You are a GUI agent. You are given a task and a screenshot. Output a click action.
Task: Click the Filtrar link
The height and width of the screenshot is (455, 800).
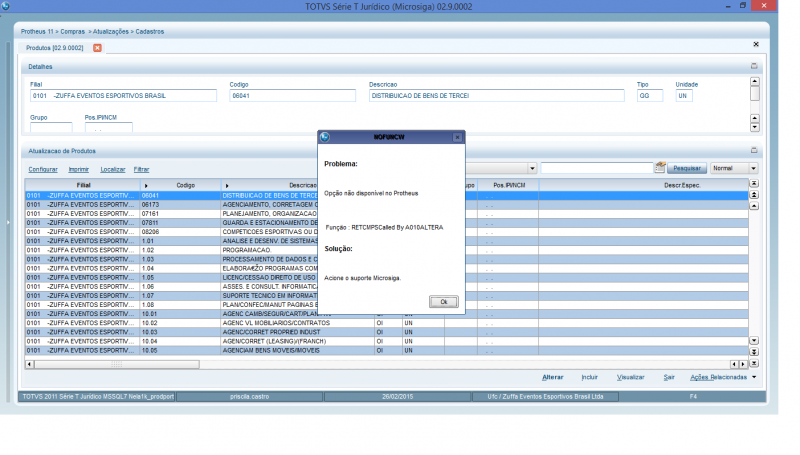(x=141, y=169)
